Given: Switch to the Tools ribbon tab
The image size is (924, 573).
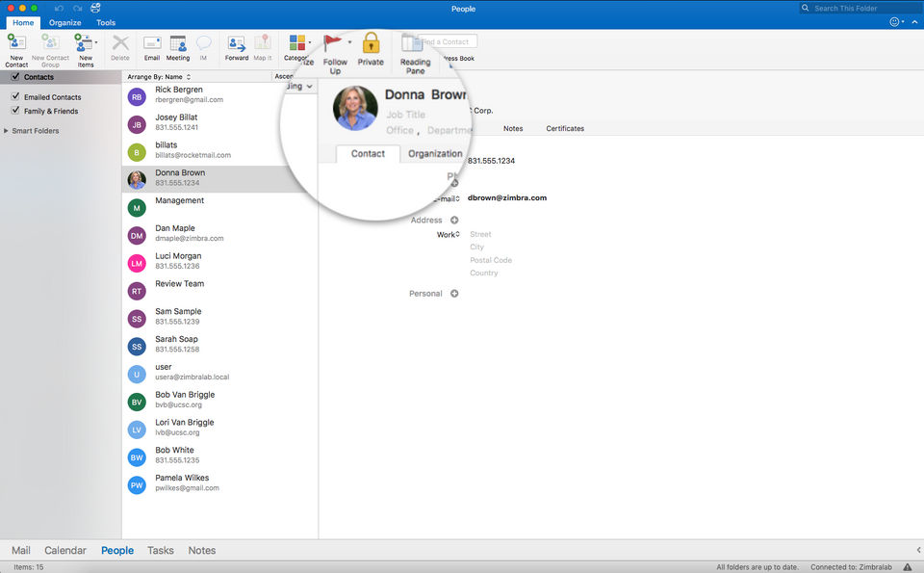Looking at the screenshot, I should click(x=106, y=22).
